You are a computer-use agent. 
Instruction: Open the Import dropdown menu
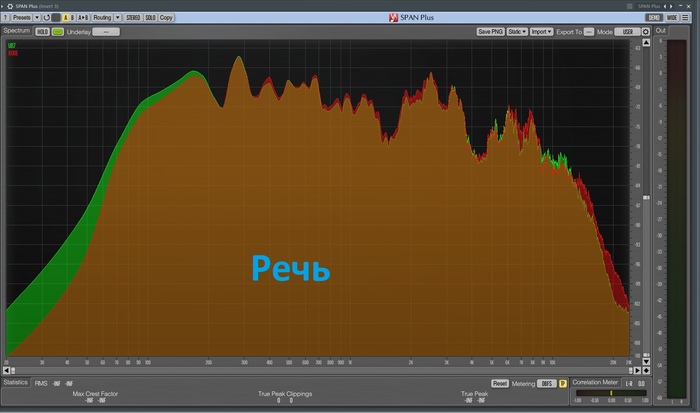541,32
